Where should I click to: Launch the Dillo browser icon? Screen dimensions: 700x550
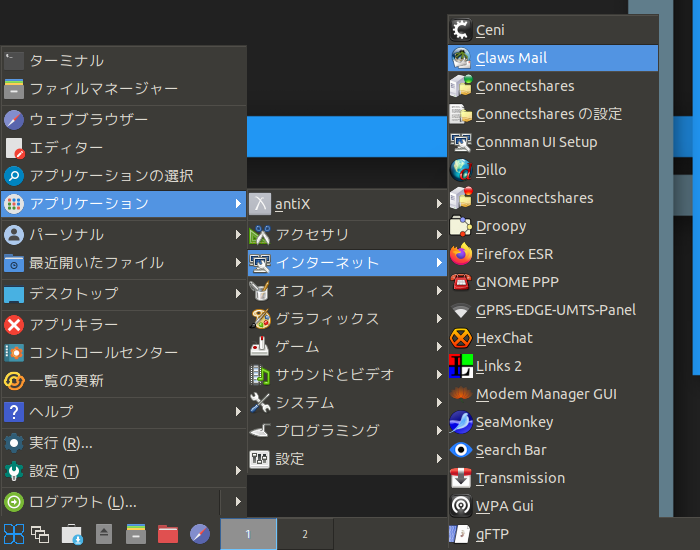point(460,170)
